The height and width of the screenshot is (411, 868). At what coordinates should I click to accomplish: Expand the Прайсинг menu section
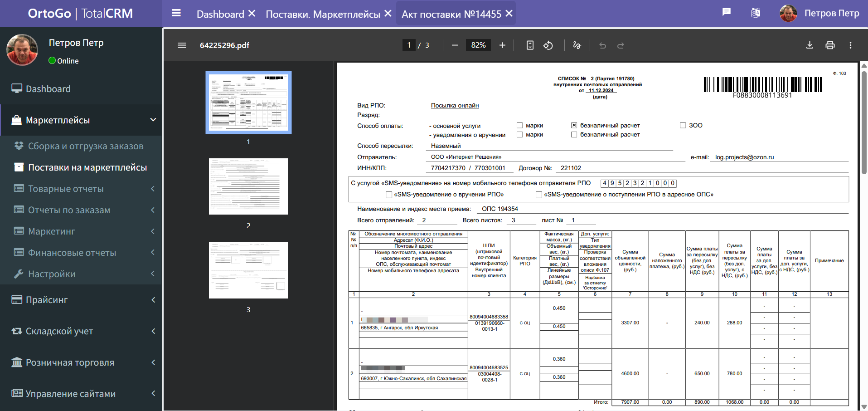(x=81, y=300)
